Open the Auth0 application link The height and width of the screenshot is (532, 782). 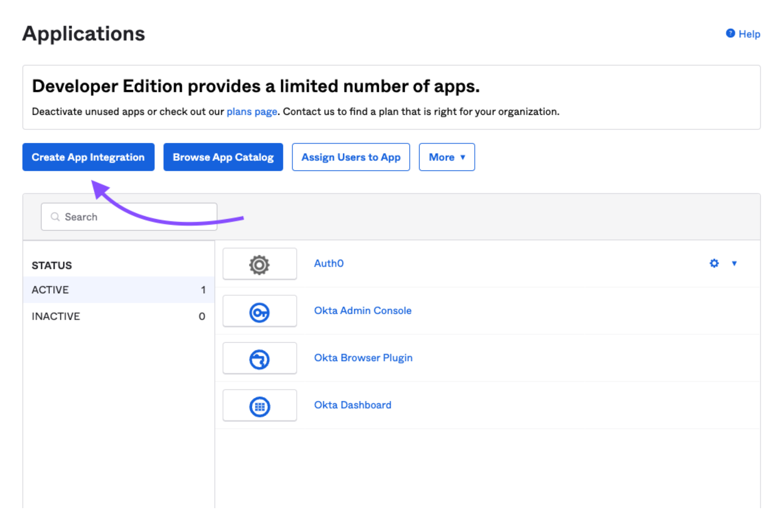(329, 263)
